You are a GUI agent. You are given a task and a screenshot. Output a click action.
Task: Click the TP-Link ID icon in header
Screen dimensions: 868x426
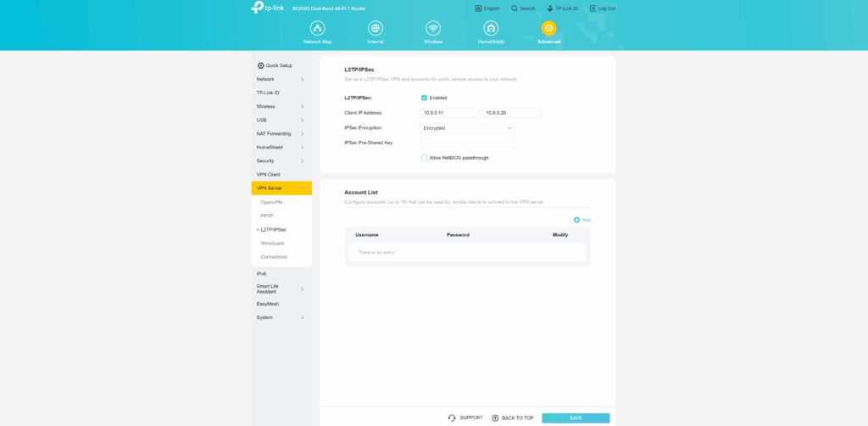(549, 8)
